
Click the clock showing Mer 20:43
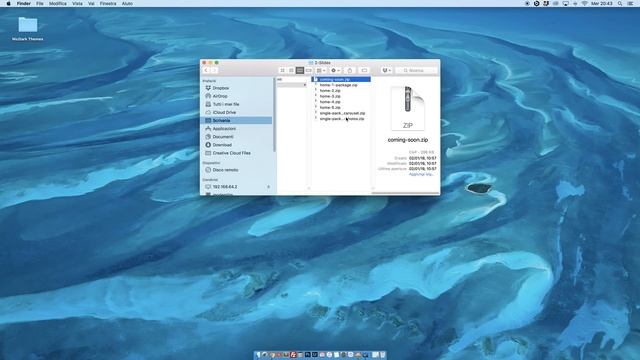click(x=602, y=3)
